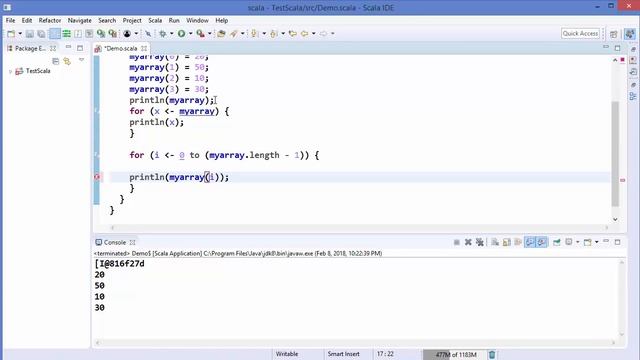
Task: Click Remove All Terminated Launches icon
Action: click(x=480, y=242)
